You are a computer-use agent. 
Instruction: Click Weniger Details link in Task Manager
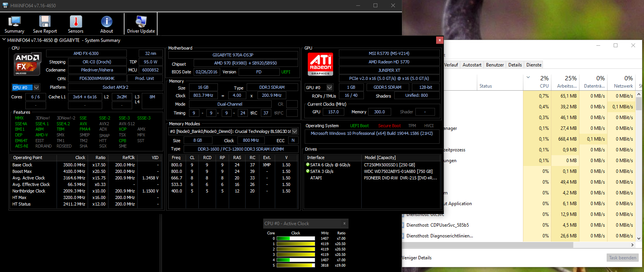417,258
